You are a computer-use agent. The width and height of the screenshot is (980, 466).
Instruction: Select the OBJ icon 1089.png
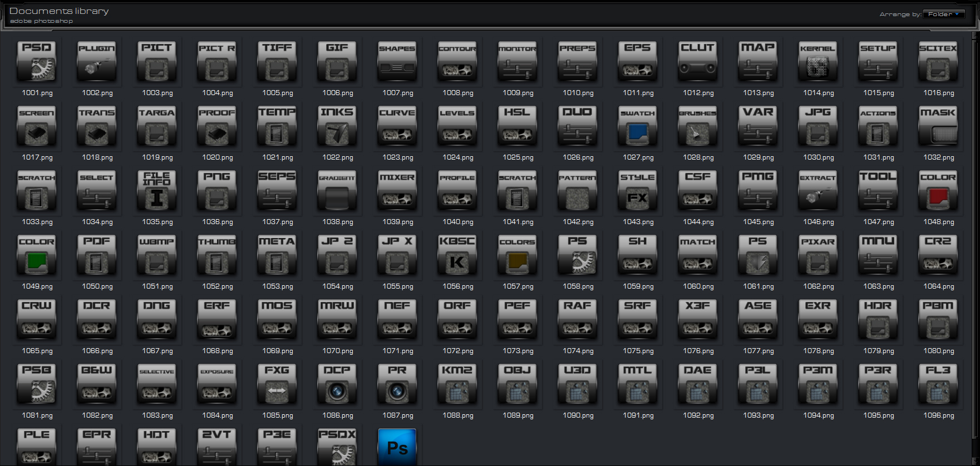pyautogui.click(x=518, y=384)
